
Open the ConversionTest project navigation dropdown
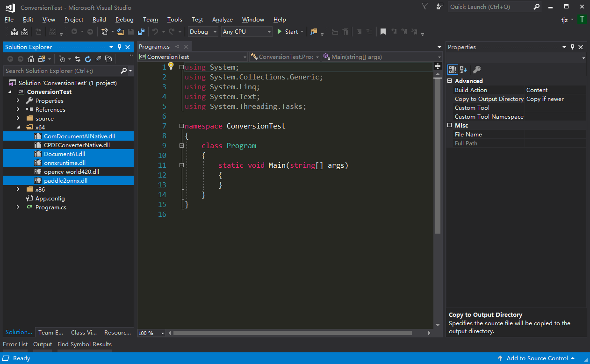tap(193, 57)
